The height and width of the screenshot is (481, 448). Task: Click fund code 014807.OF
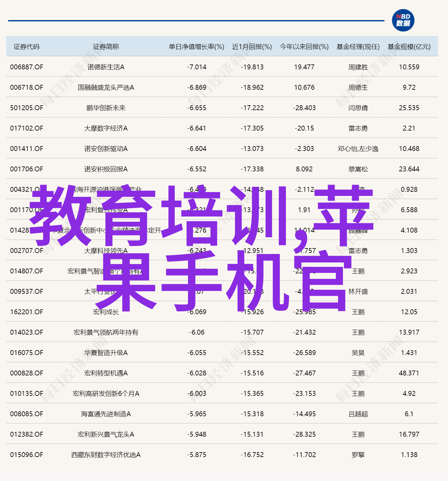(27, 271)
